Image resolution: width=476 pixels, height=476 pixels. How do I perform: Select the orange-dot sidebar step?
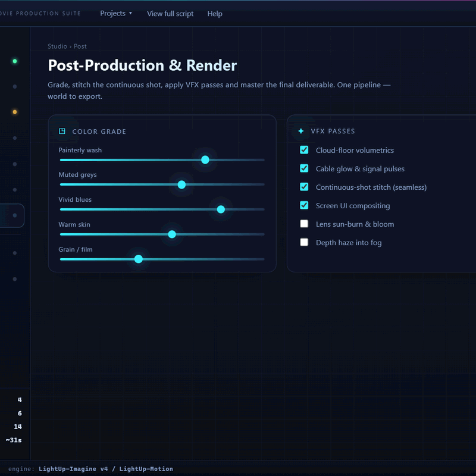[14, 112]
